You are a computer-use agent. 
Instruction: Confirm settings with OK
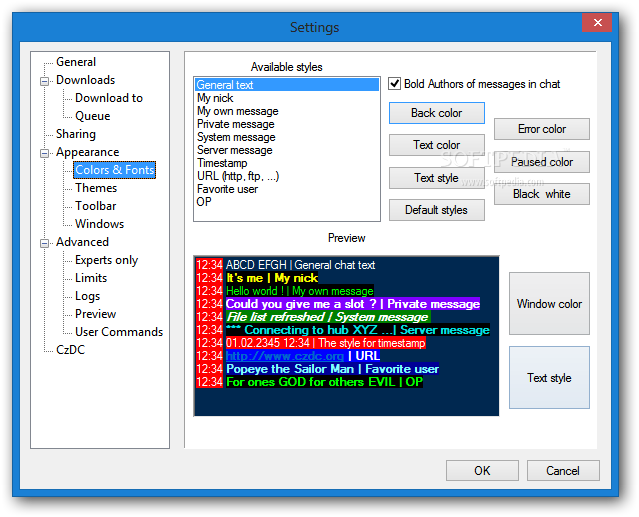(482, 471)
